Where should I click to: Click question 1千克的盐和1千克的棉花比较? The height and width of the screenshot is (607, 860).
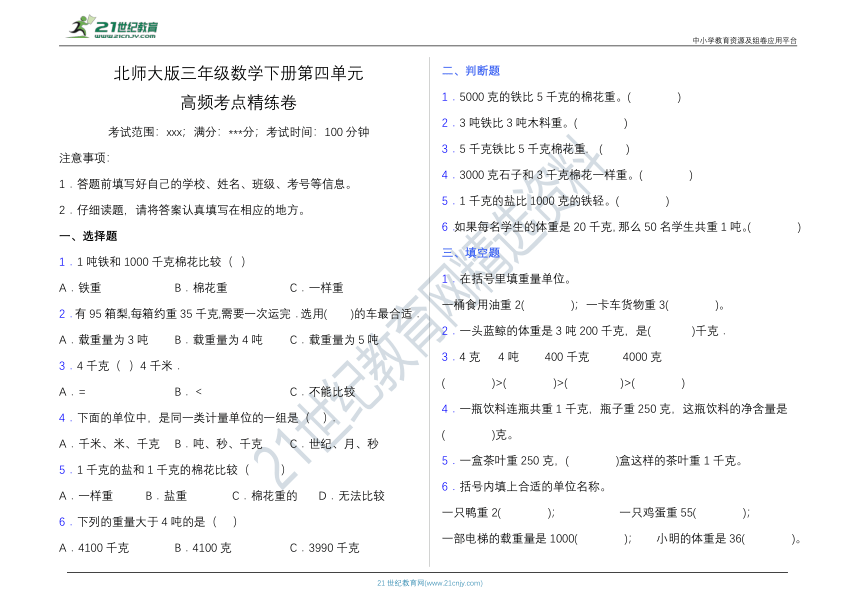[x=172, y=469]
